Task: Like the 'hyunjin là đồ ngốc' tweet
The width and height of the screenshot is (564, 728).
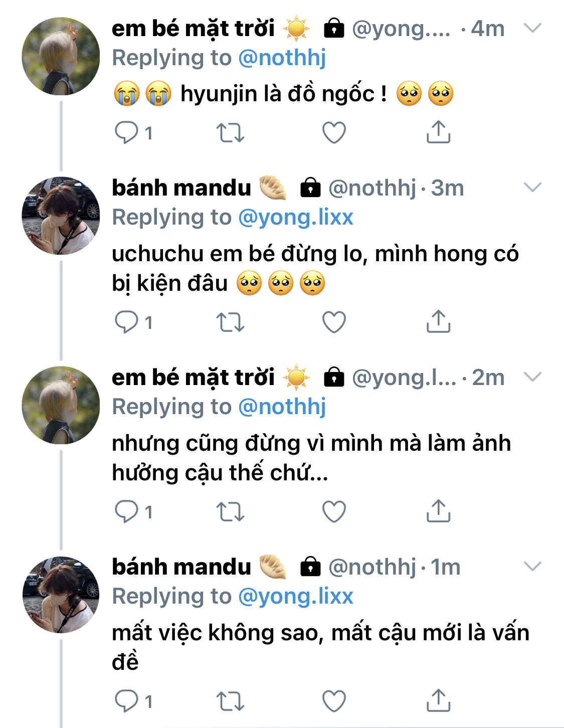Action: click(x=334, y=133)
